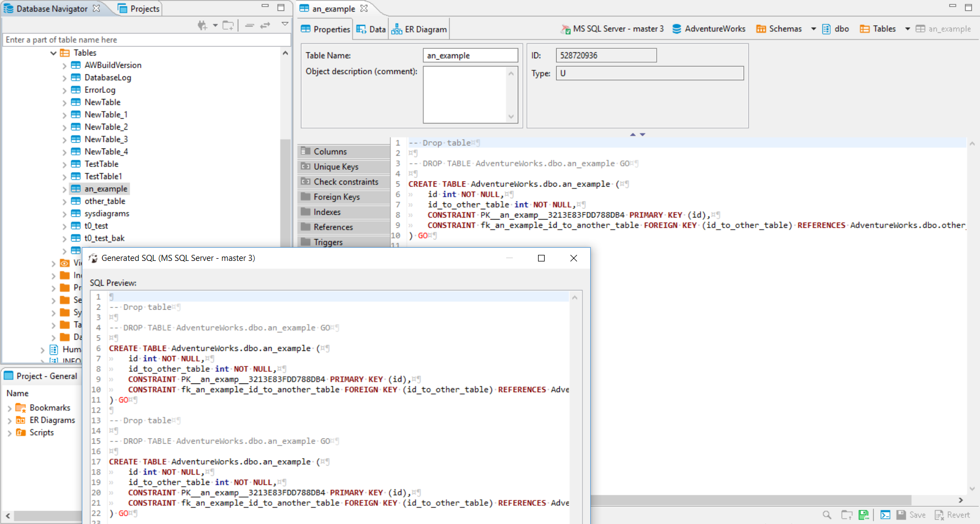This screenshot has height=524, width=980.
Task: Click the Link with Editor icon
Action: click(265, 25)
